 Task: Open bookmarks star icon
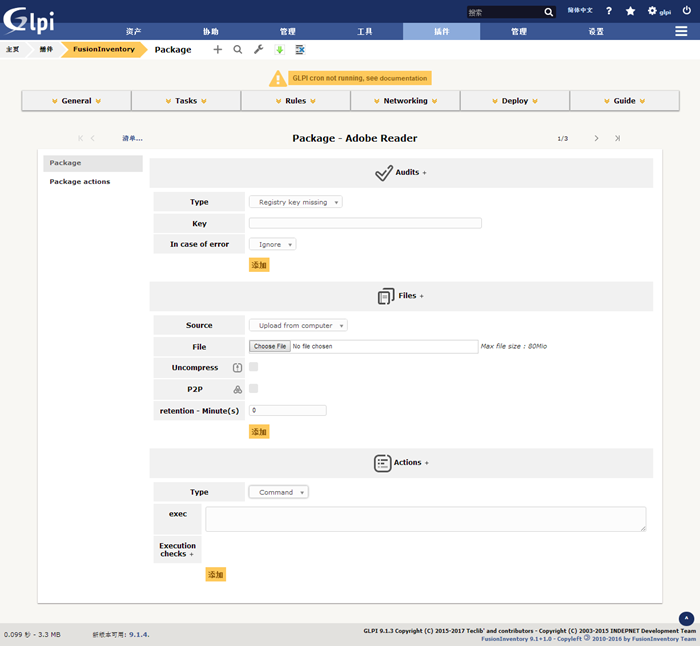click(x=630, y=11)
